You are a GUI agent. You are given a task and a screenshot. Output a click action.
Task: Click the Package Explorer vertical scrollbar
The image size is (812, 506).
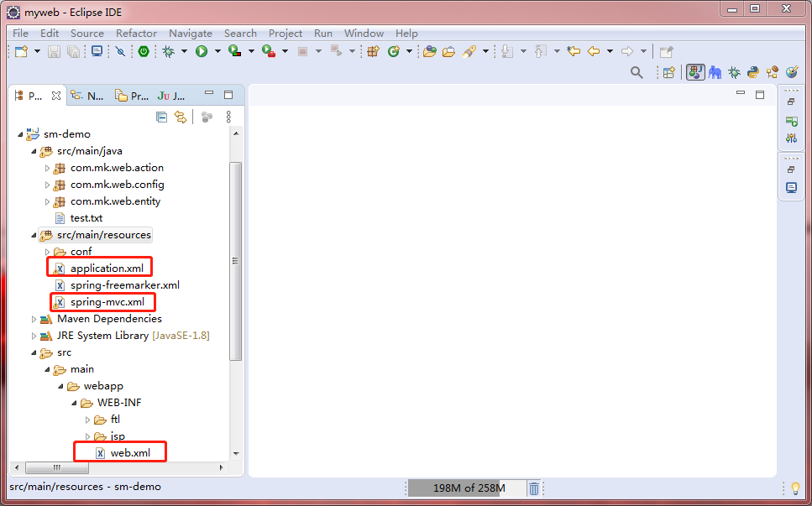point(236,261)
